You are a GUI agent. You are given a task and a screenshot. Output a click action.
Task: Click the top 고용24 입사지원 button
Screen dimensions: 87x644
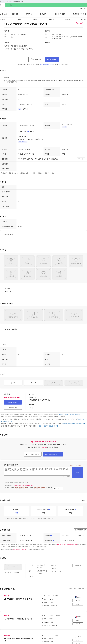51,59
